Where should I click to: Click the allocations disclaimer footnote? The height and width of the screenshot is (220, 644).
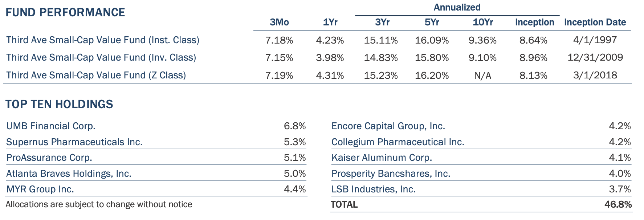coord(99,204)
